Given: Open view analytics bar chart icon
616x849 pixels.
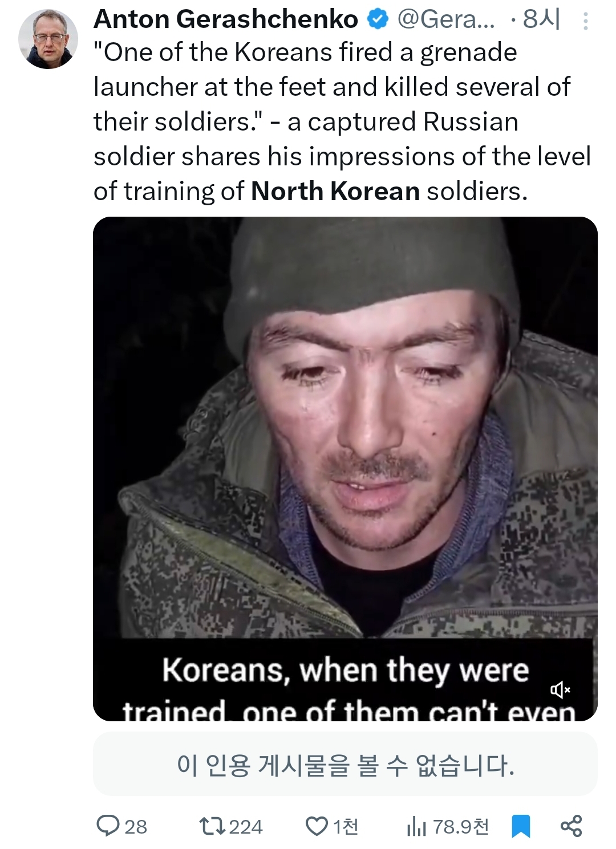Looking at the screenshot, I should pyautogui.click(x=416, y=826).
